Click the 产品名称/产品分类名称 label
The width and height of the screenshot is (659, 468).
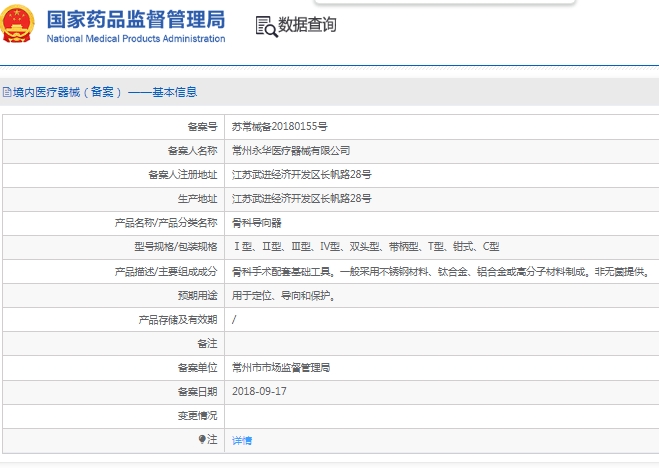pyautogui.click(x=166, y=223)
